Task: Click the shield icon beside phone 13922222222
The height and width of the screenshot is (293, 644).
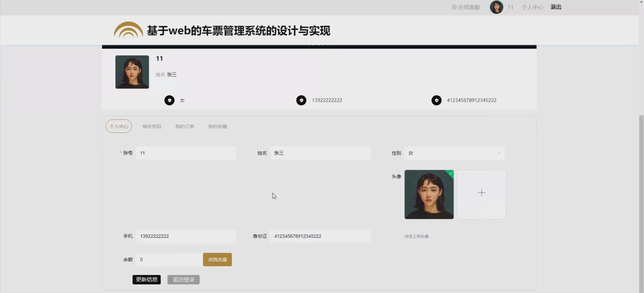Action: pyautogui.click(x=301, y=100)
